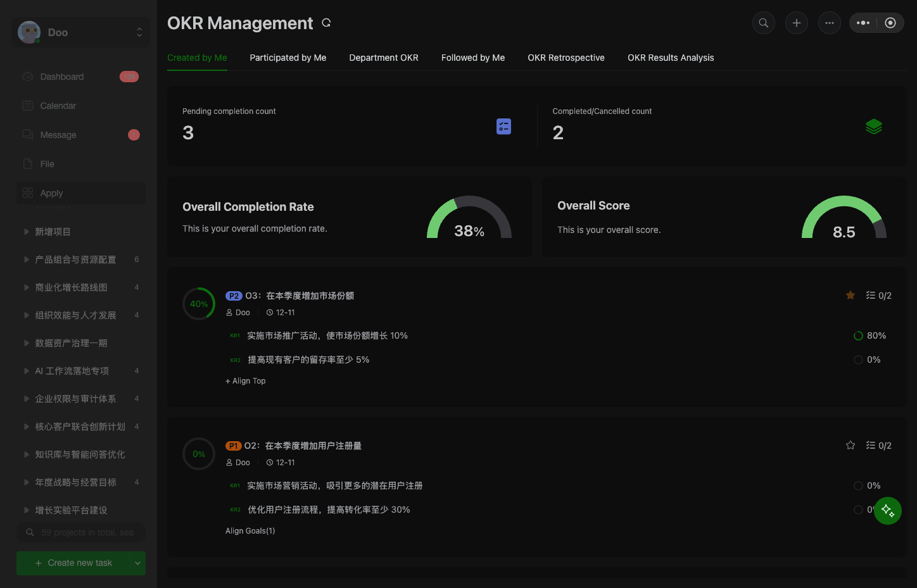Click the capsule menu dots icon
The height and width of the screenshot is (588, 917).
[x=863, y=23]
